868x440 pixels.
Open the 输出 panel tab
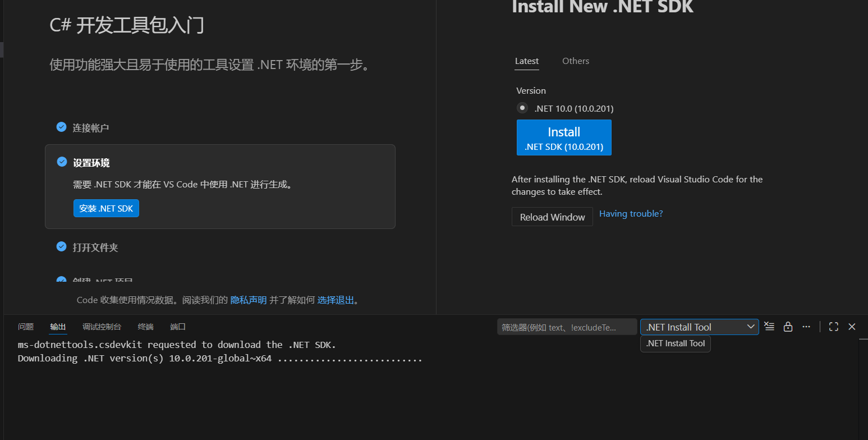tap(58, 327)
